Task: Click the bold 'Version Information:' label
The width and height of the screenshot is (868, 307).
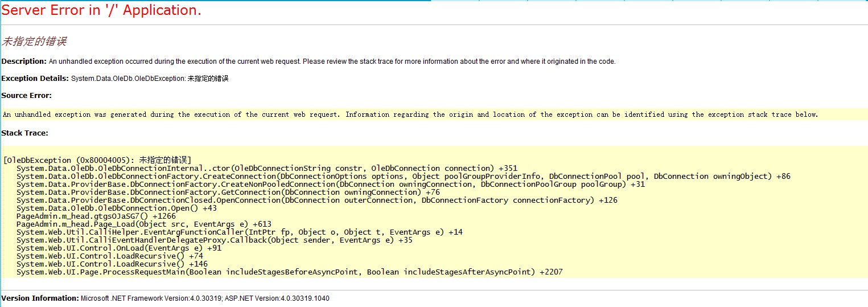Action: (x=40, y=298)
